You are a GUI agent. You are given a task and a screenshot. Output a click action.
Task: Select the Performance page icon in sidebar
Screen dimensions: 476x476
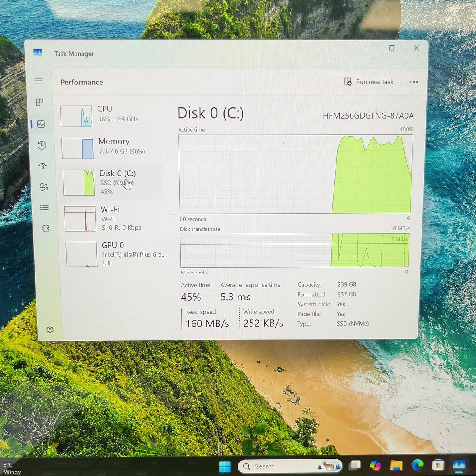(x=41, y=124)
